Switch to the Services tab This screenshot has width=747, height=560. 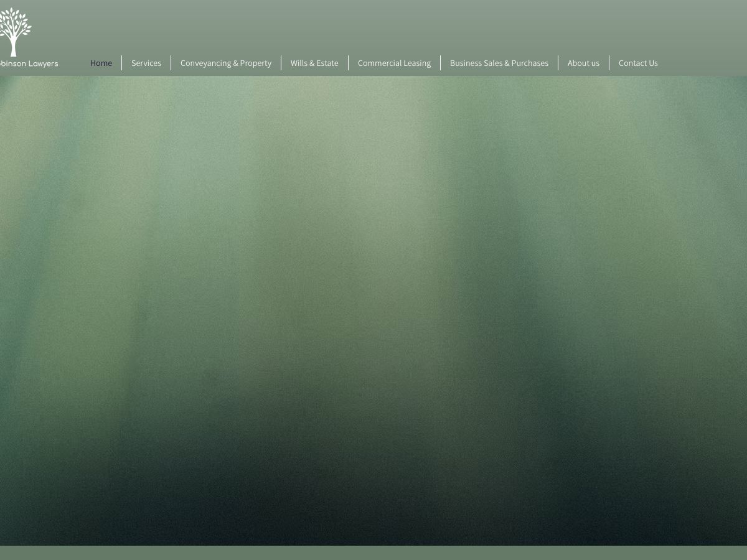(146, 63)
